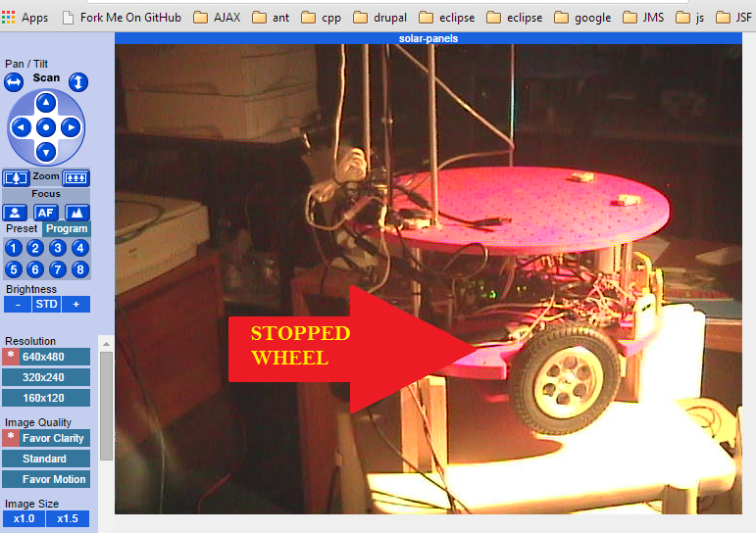The height and width of the screenshot is (533, 756).
Task: Open AJAX bookmark folder
Action: click(217, 18)
